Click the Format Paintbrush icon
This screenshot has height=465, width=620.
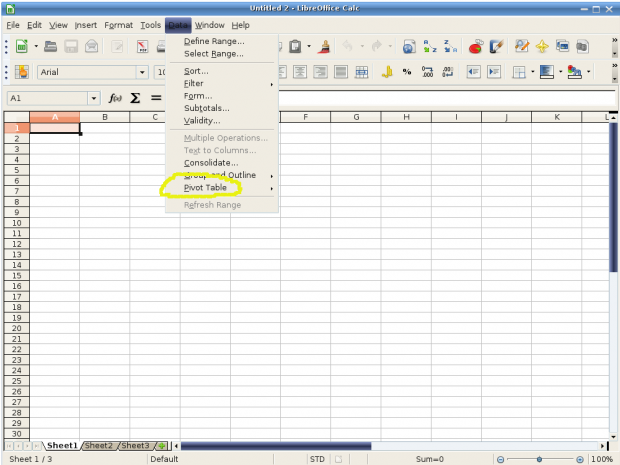(325, 46)
